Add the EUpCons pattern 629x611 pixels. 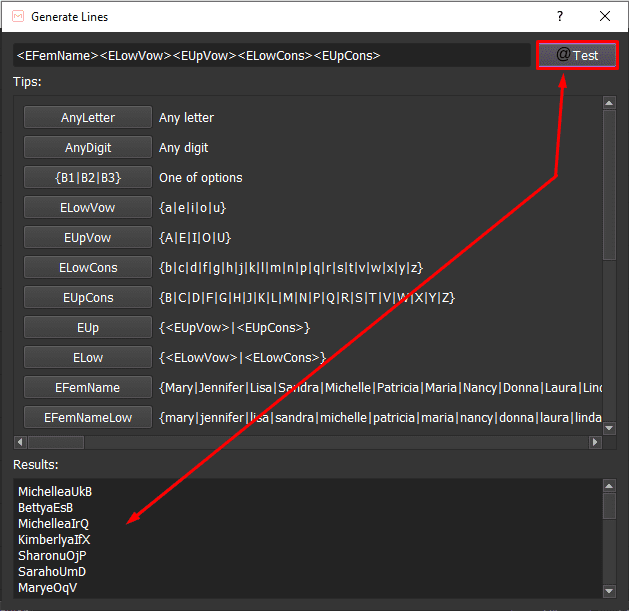tap(88, 298)
